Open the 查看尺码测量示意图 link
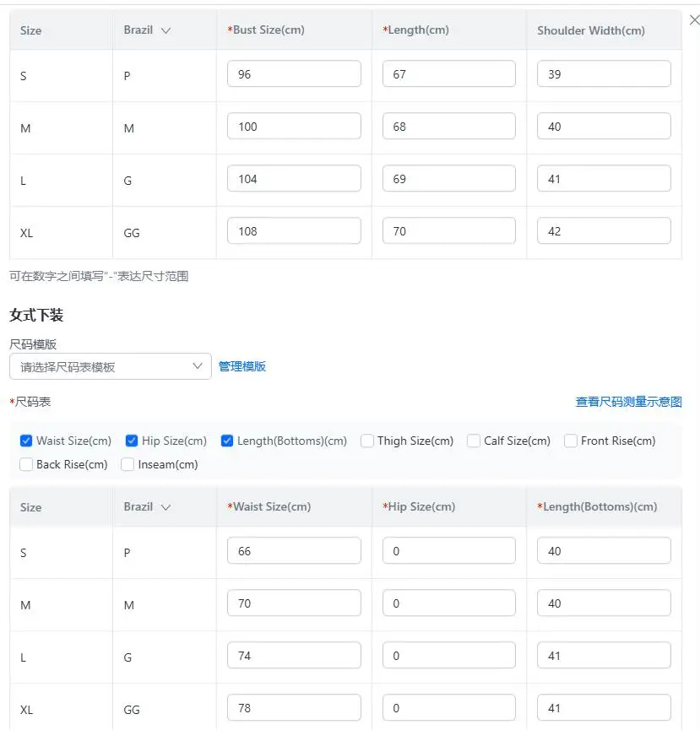700x741 pixels. click(628, 402)
